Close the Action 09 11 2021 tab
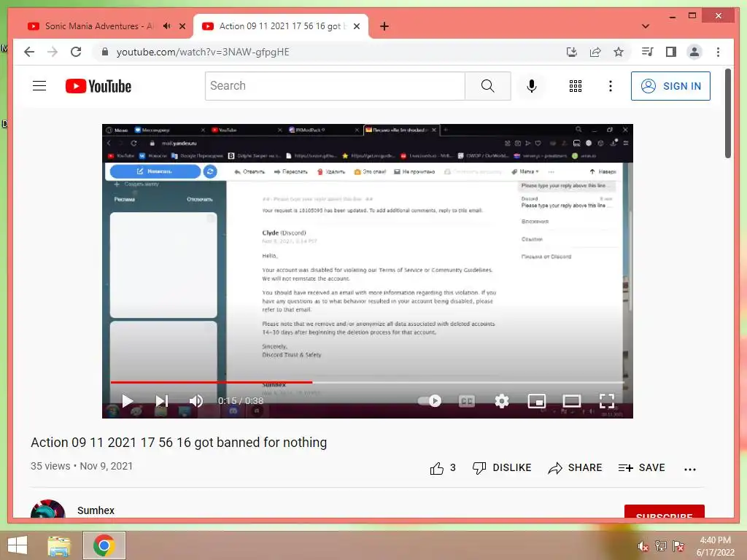The height and width of the screenshot is (560, 747). coord(356,26)
